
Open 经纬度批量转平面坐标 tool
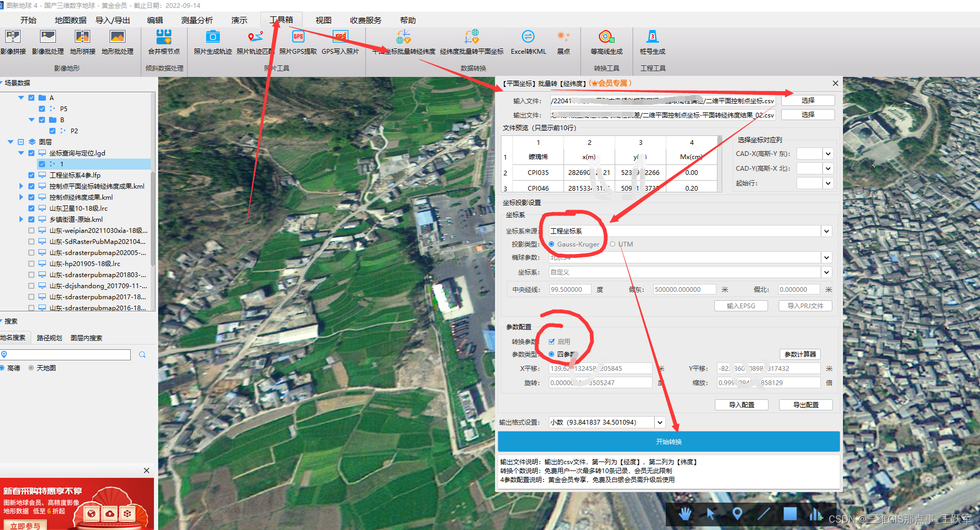pyautogui.click(x=472, y=42)
